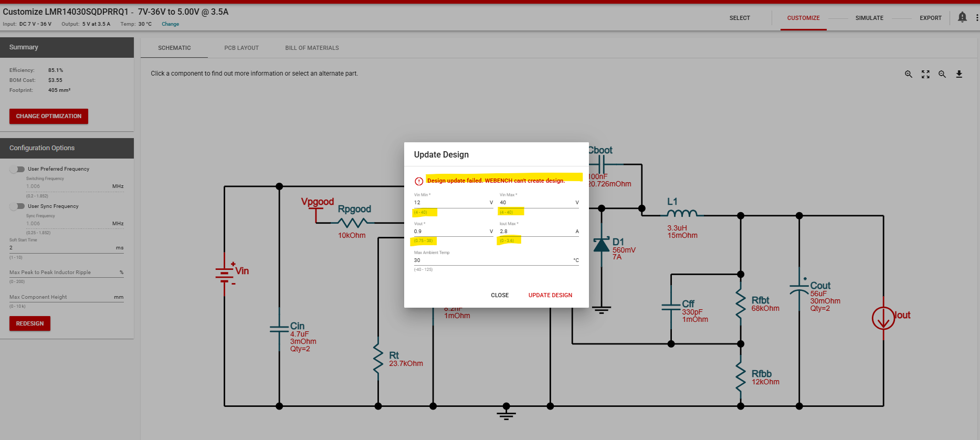Screen dimensions: 980x440
Task: Click the Rfbt value "68kOhm"
Action: 765,309
